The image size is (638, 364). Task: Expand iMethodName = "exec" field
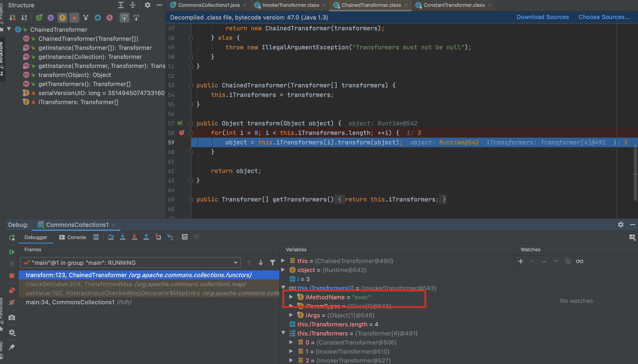291,297
